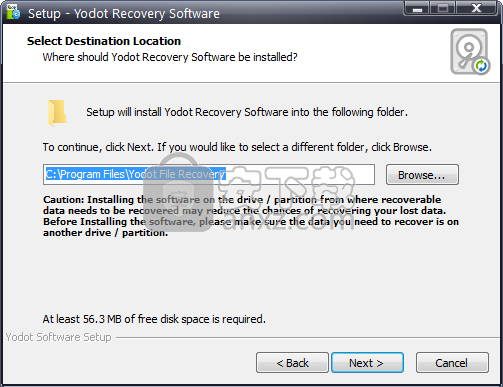Click the Next button to continue

(367, 363)
